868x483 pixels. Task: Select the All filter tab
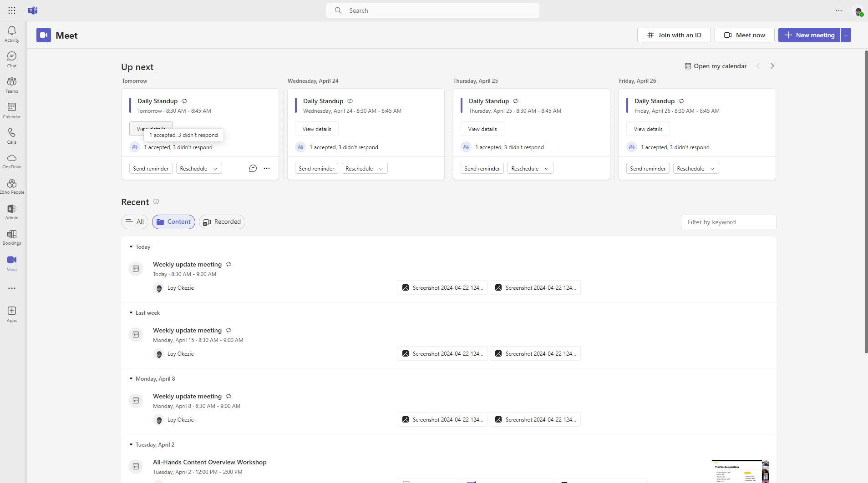135,222
